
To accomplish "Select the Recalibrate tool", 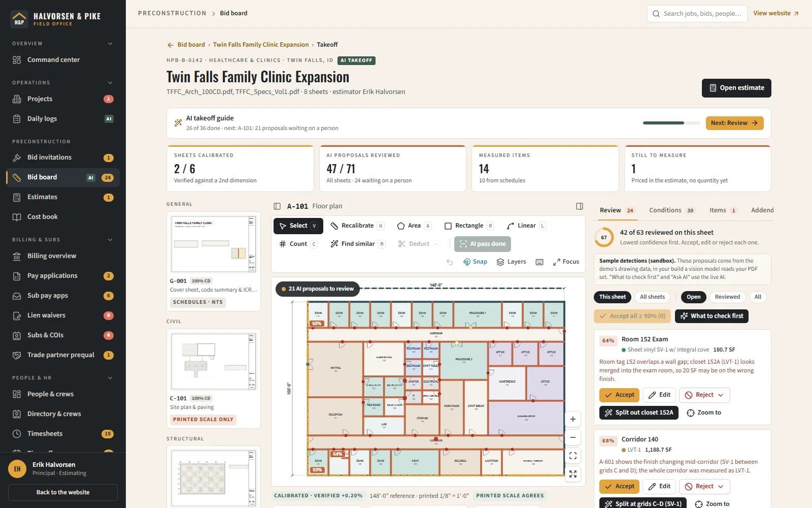I will [357, 226].
